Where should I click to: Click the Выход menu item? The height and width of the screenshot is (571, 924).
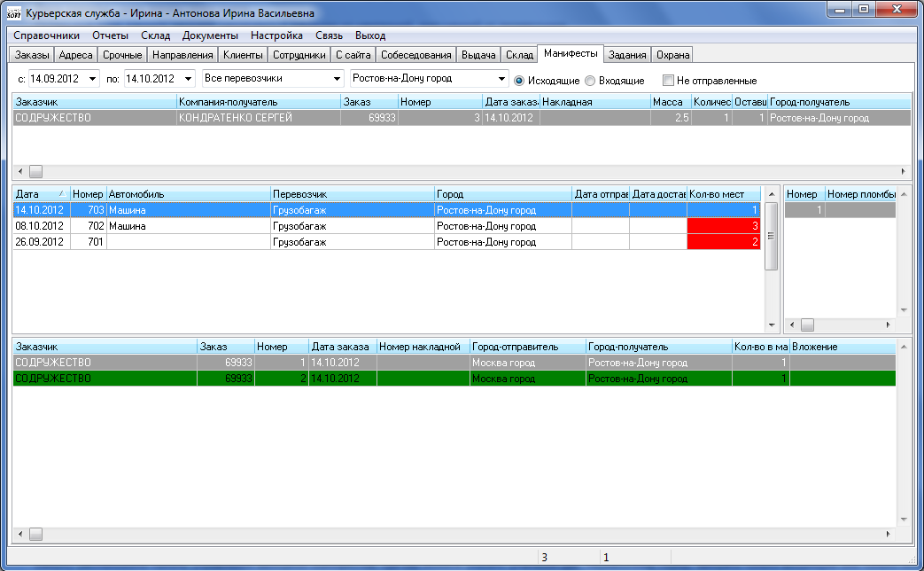click(370, 35)
